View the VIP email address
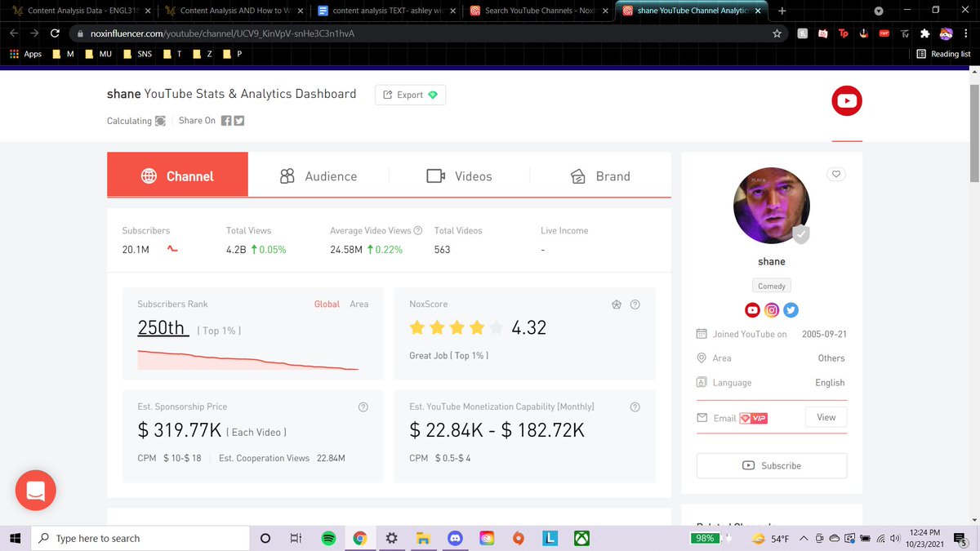Image resolution: width=980 pixels, height=551 pixels. point(826,417)
